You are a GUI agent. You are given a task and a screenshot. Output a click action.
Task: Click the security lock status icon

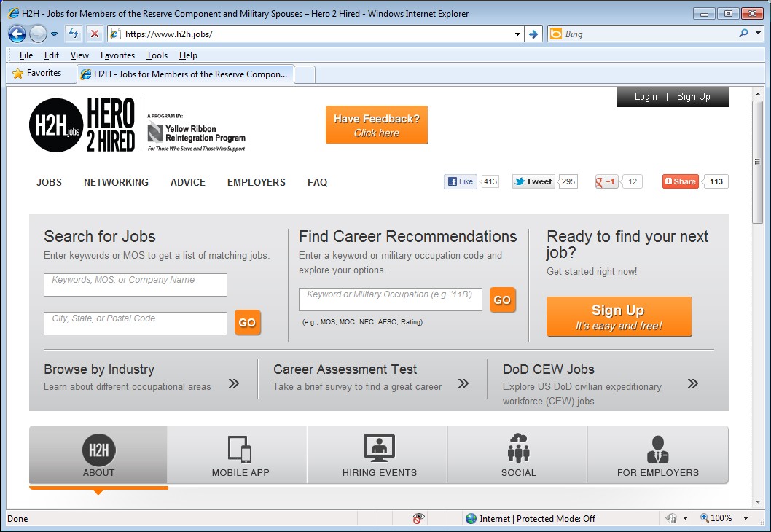click(x=671, y=518)
